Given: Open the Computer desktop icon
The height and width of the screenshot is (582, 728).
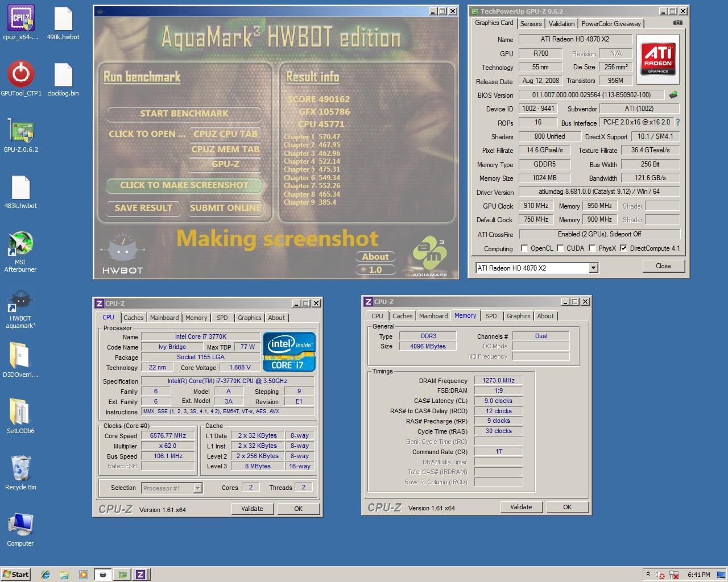Looking at the screenshot, I should click(x=20, y=529).
